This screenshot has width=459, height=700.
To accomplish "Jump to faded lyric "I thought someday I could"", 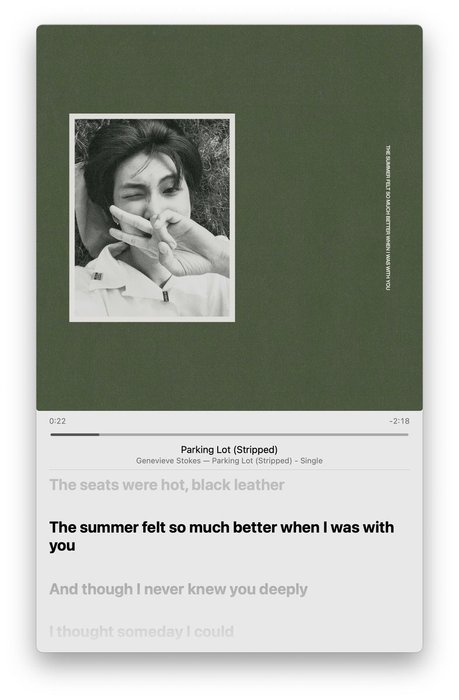I will point(142,632).
